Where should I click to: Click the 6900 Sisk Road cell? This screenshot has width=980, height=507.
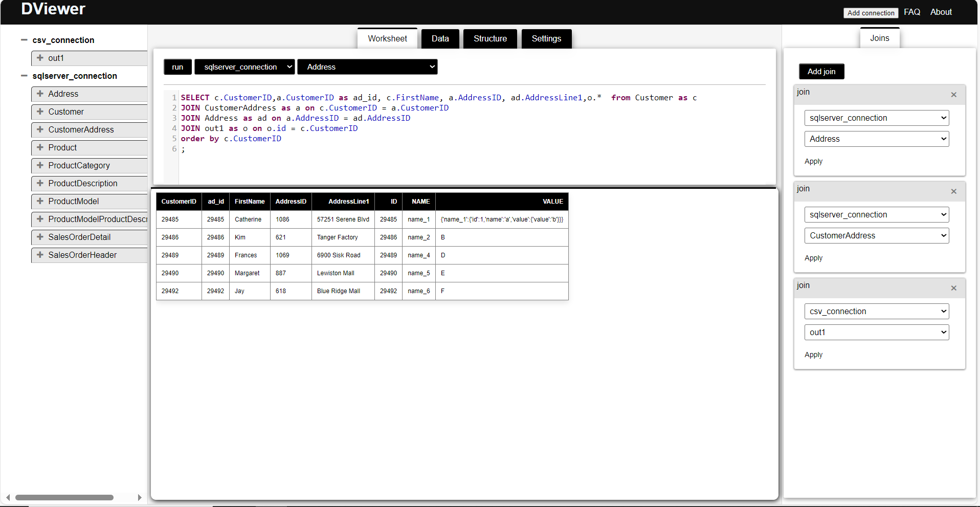pyautogui.click(x=343, y=255)
